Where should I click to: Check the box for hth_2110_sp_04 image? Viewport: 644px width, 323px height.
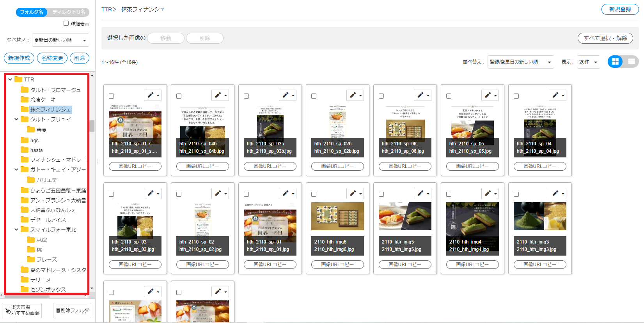516,96
